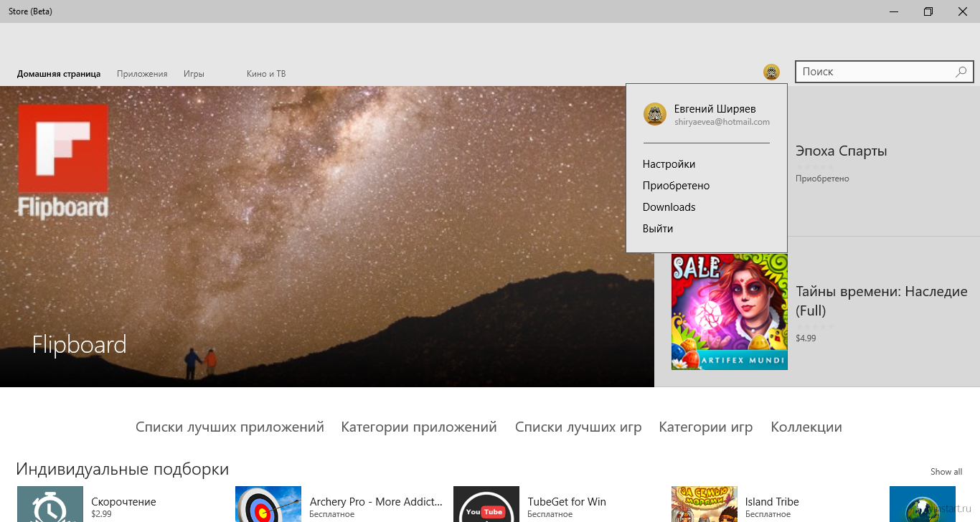Click the profile avatar beside Евгений Ширяев
This screenshot has height=522, width=980.
pyautogui.click(x=655, y=114)
